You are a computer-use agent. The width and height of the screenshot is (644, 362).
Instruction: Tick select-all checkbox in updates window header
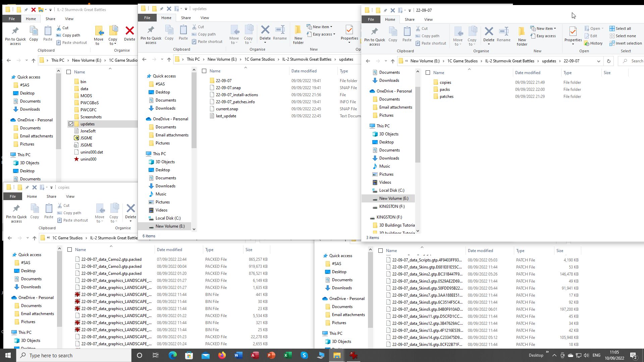[204, 71]
